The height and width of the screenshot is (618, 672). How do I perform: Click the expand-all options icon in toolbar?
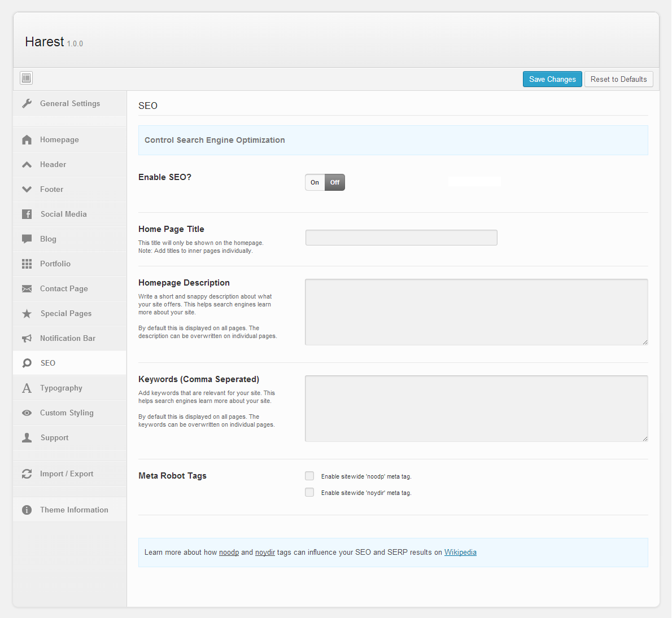[27, 78]
